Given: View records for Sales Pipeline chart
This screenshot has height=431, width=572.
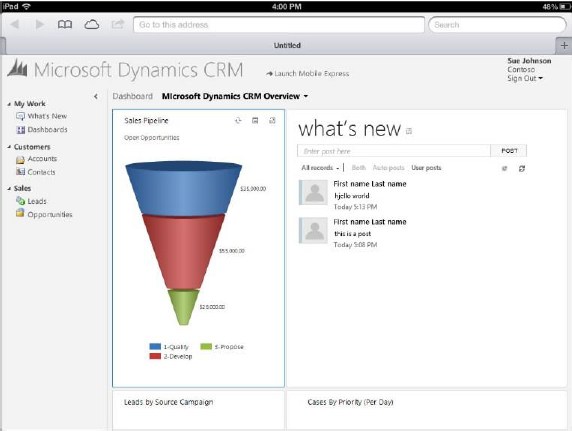Looking at the screenshot, I should click(255, 120).
